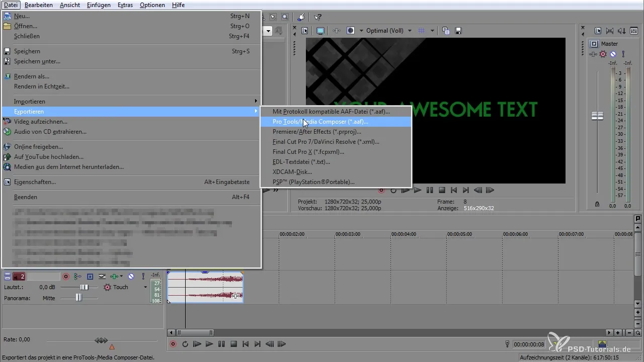
Task: Select EDL-Textdatei (*.txt) export option
Action: (x=336, y=162)
